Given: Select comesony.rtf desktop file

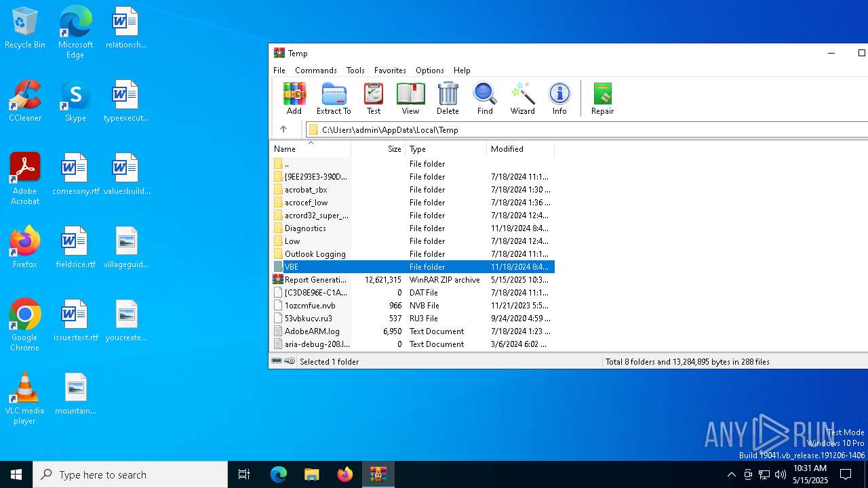Looking at the screenshot, I should (x=75, y=174).
